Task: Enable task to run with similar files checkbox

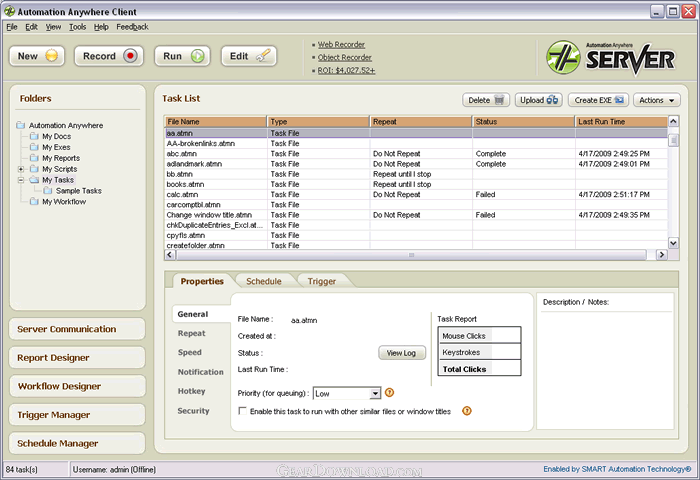Action: (x=242, y=411)
